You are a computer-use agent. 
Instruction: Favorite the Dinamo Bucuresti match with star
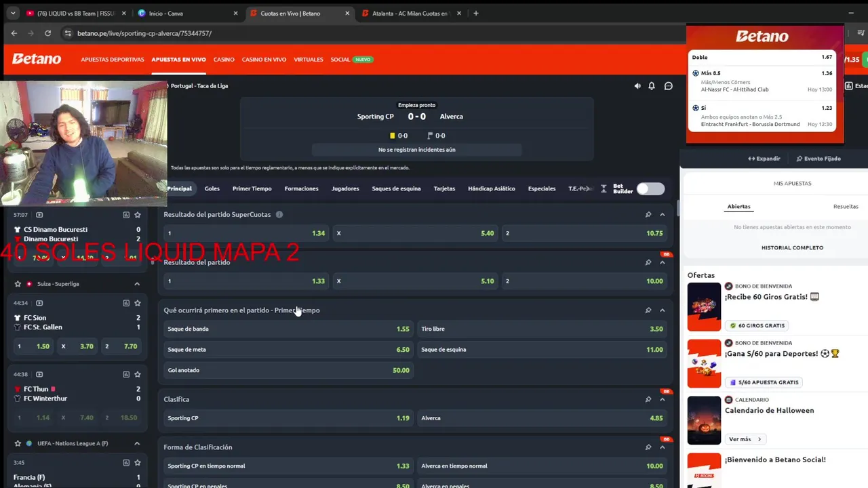[x=138, y=215]
